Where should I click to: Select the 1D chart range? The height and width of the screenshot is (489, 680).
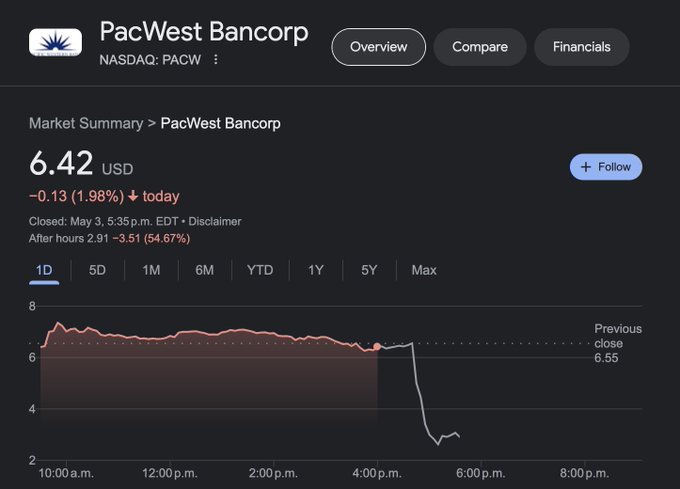[x=44, y=271]
